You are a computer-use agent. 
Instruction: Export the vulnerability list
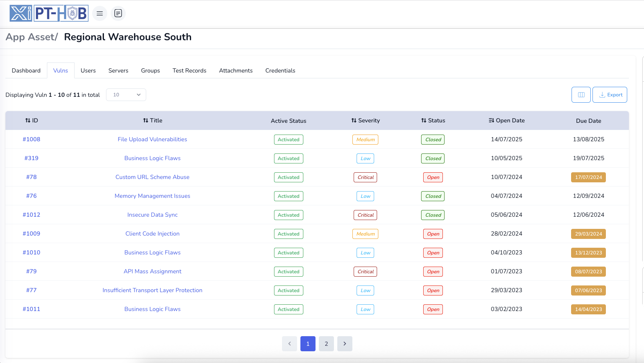pyautogui.click(x=610, y=95)
